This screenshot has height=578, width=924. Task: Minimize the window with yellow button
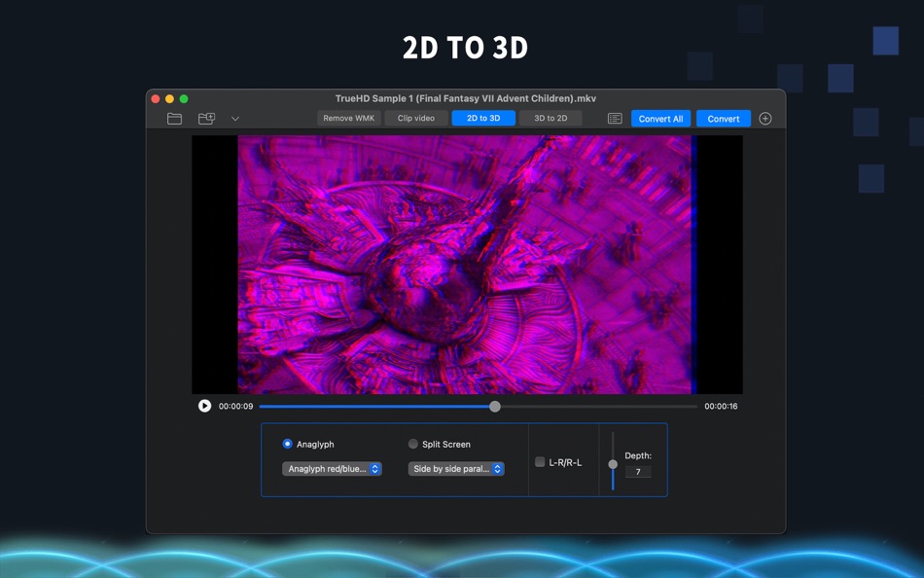[169, 99]
